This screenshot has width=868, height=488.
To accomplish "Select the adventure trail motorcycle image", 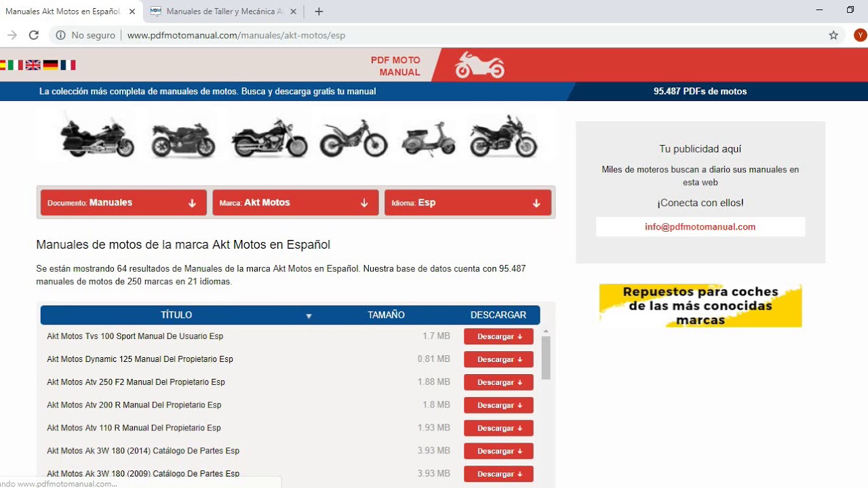I will click(x=503, y=136).
